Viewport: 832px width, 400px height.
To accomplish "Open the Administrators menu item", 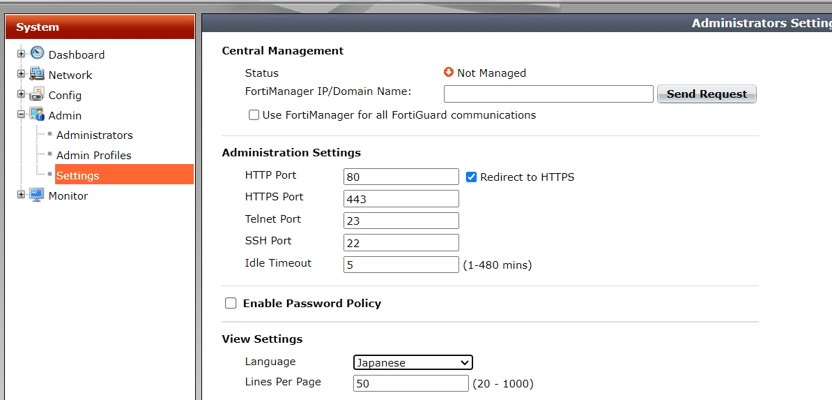I will pyautogui.click(x=94, y=135).
